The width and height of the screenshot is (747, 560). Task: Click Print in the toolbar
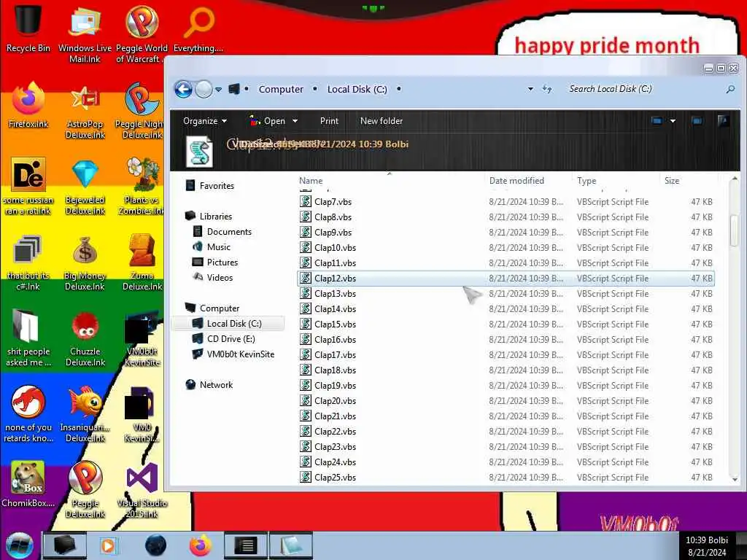click(329, 121)
